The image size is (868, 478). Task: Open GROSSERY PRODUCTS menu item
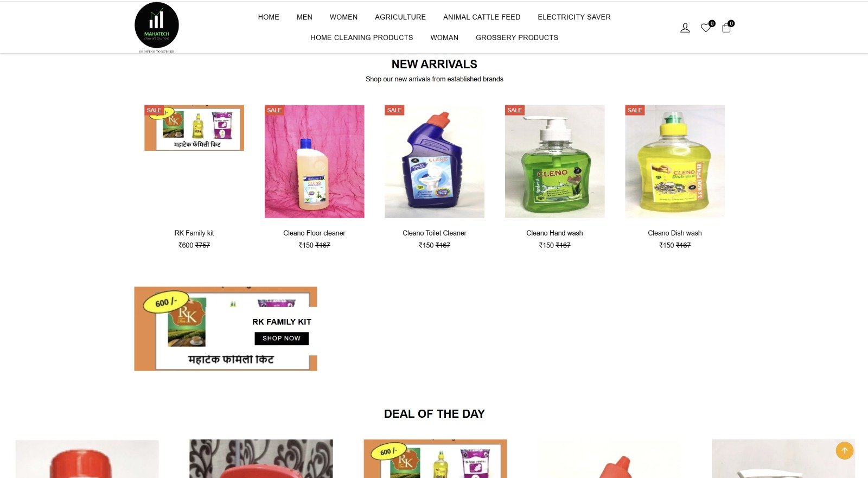click(x=517, y=37)
